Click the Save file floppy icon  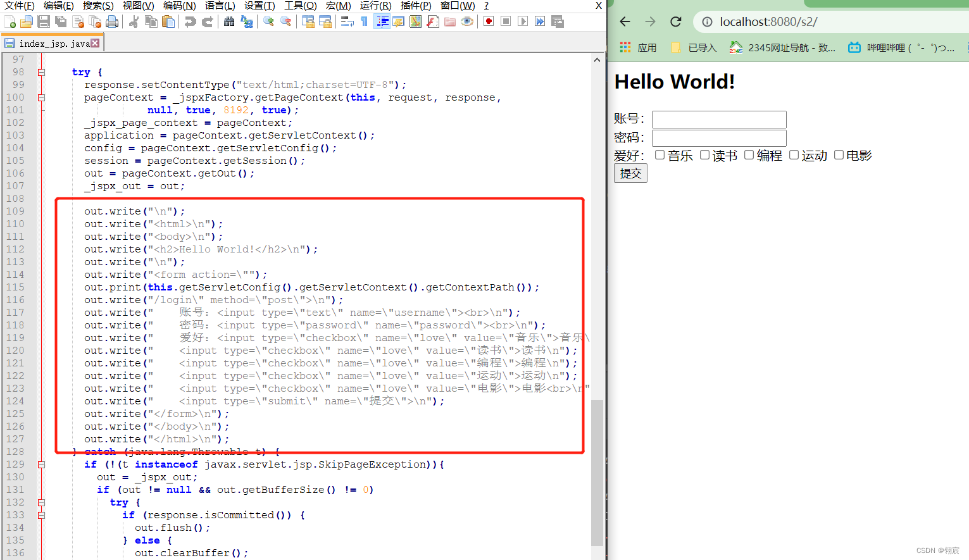pyautogui.click(x=43, y=22)
